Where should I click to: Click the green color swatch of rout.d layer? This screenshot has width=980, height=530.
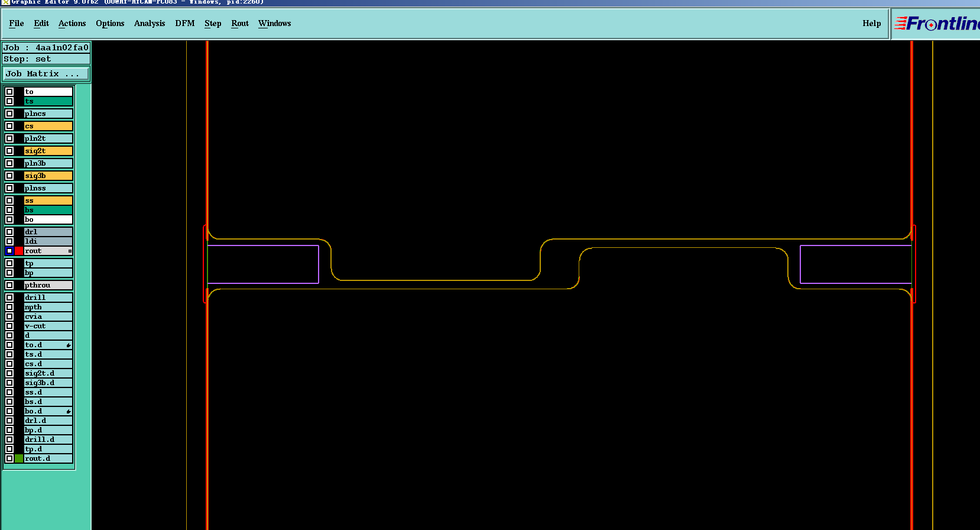tap(19, 458)
